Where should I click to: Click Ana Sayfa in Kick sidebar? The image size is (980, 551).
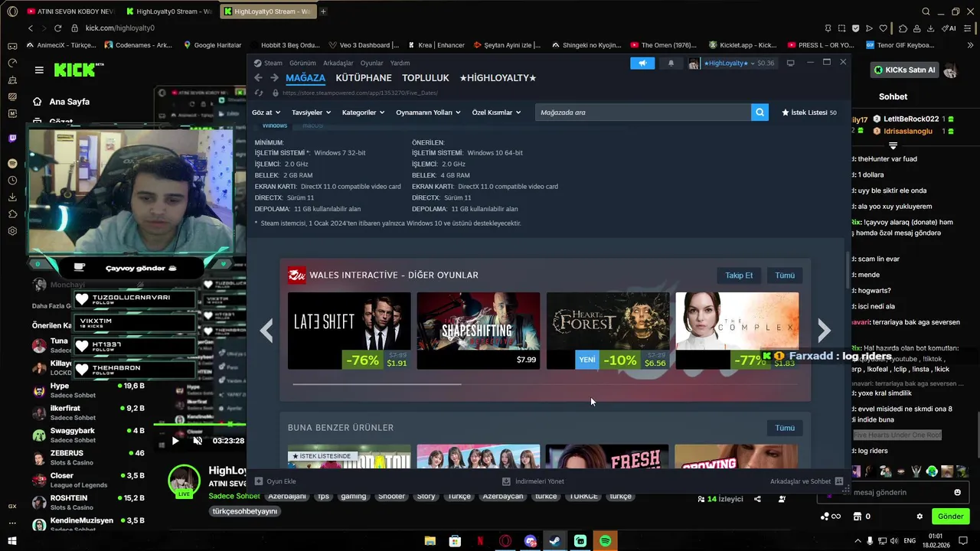60,102
